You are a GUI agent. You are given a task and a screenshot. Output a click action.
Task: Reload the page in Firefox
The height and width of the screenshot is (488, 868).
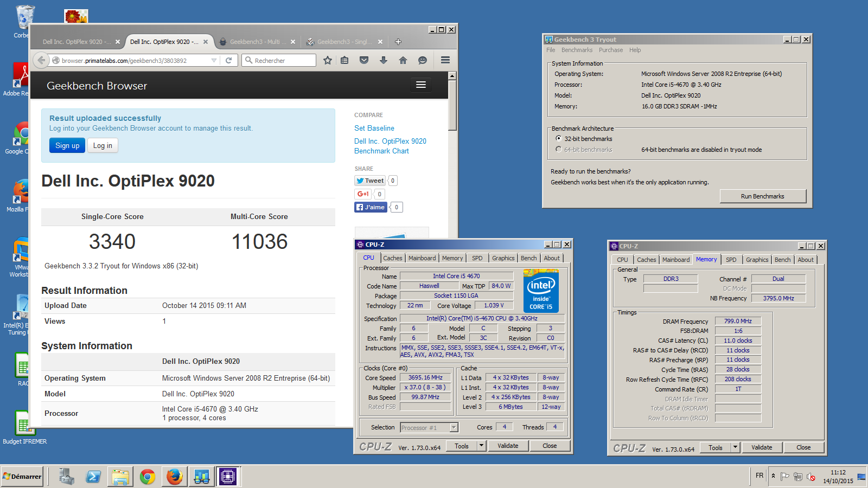229,60
